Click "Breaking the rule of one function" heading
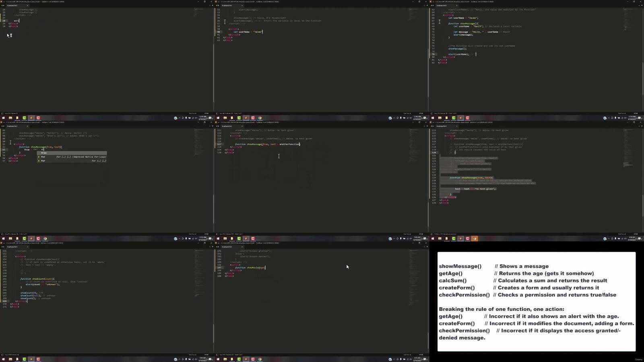 (x=502, y=309)
